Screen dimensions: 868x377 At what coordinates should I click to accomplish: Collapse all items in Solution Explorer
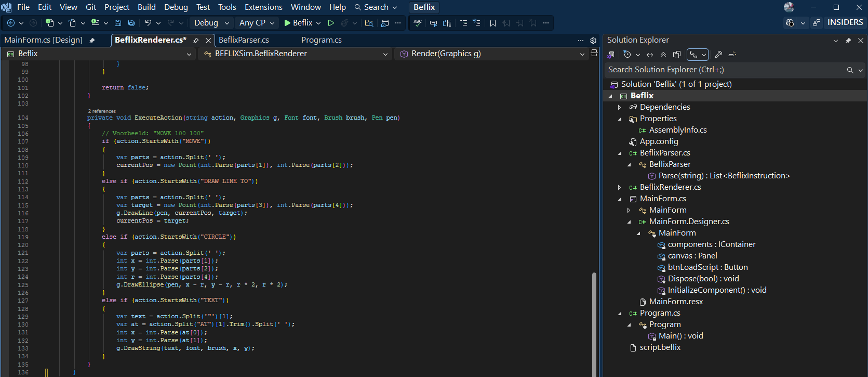coord(663,55)
